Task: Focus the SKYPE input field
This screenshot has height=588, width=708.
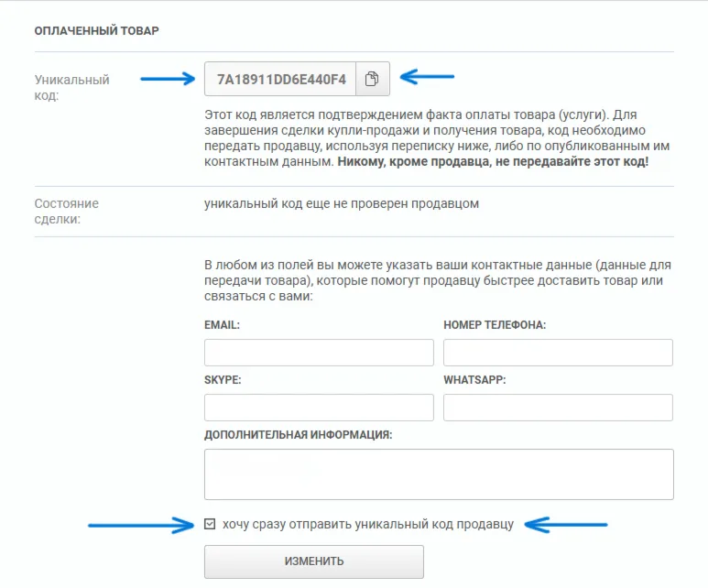Action: click(319, 408)
